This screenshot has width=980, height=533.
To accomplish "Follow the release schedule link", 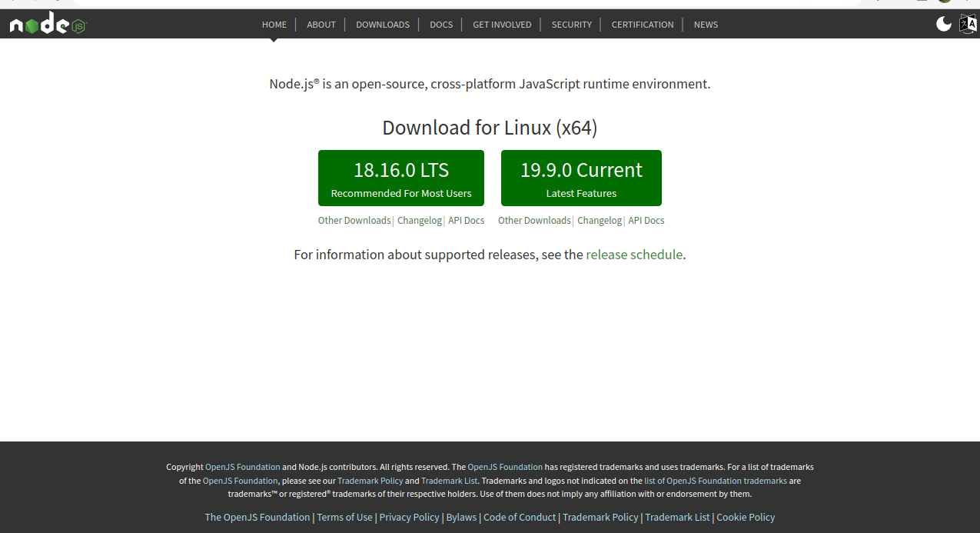I will 634,255.
